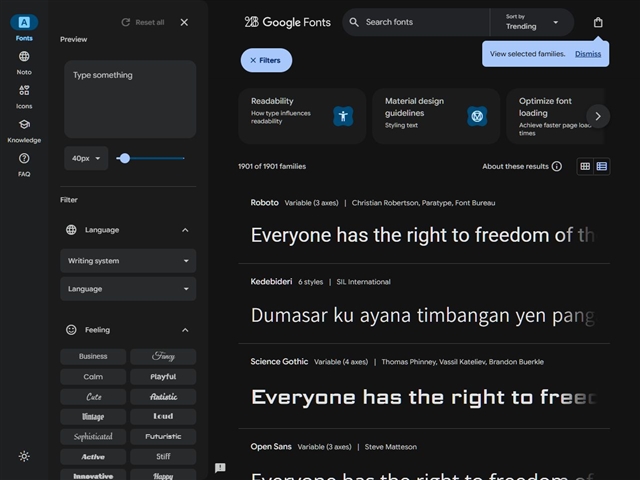Click 'Christian Robertson, Paratype, Font Bureau' text

[x=423, y=203]
